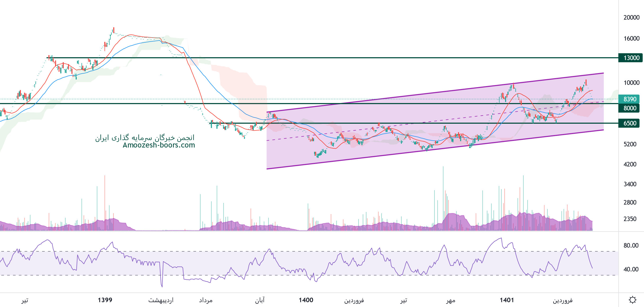The image size is (644, 307).
Task: Select the 8390 current price label
Action: click(x=629, y=99)
